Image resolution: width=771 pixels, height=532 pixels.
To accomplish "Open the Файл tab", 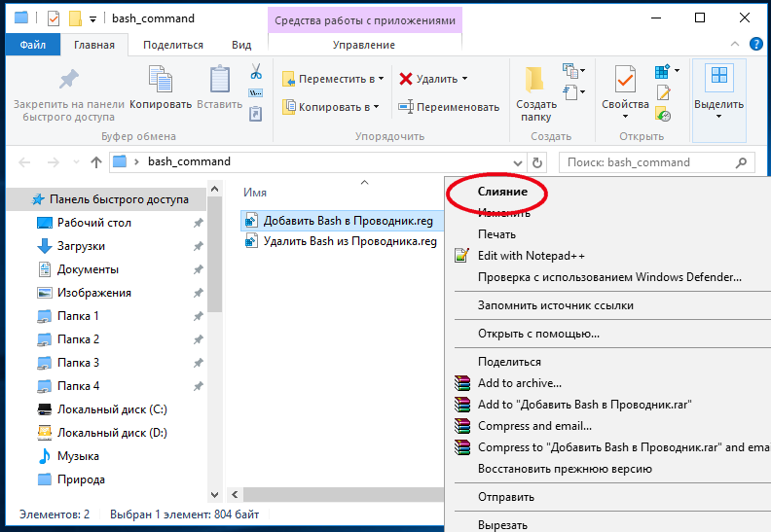I will click(33, 45).
